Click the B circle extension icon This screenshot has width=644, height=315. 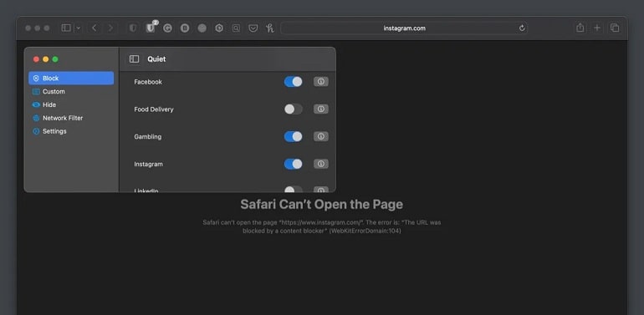point(185,28)
